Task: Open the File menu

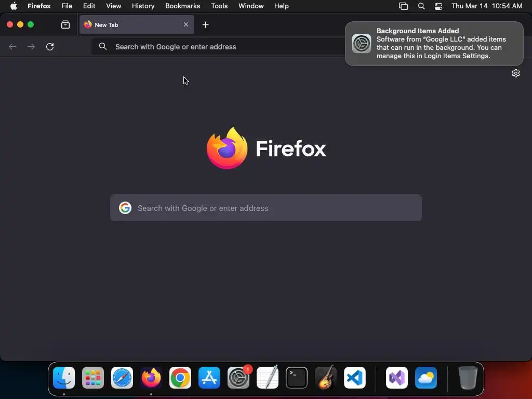Action: pyautogui.click(x=67, y=6)
